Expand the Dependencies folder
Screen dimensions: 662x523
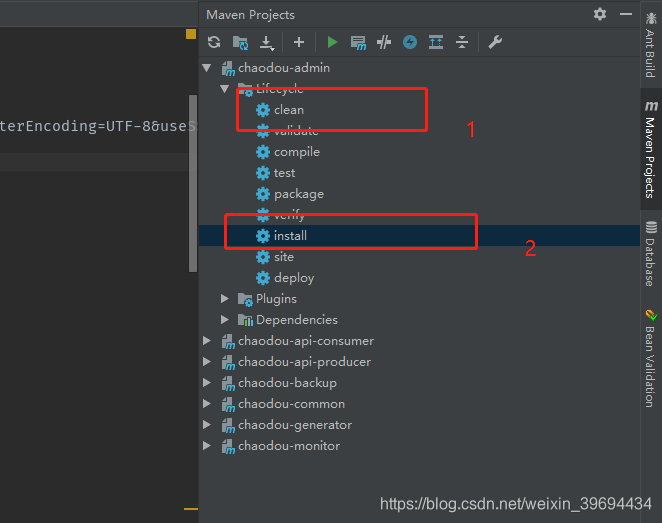(225, 320)
